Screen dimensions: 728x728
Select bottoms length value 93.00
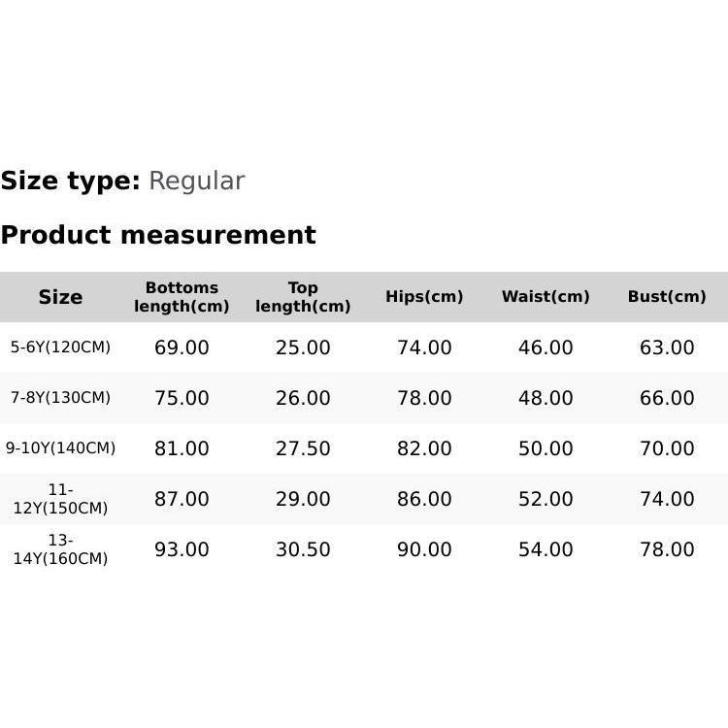(182, 549)
